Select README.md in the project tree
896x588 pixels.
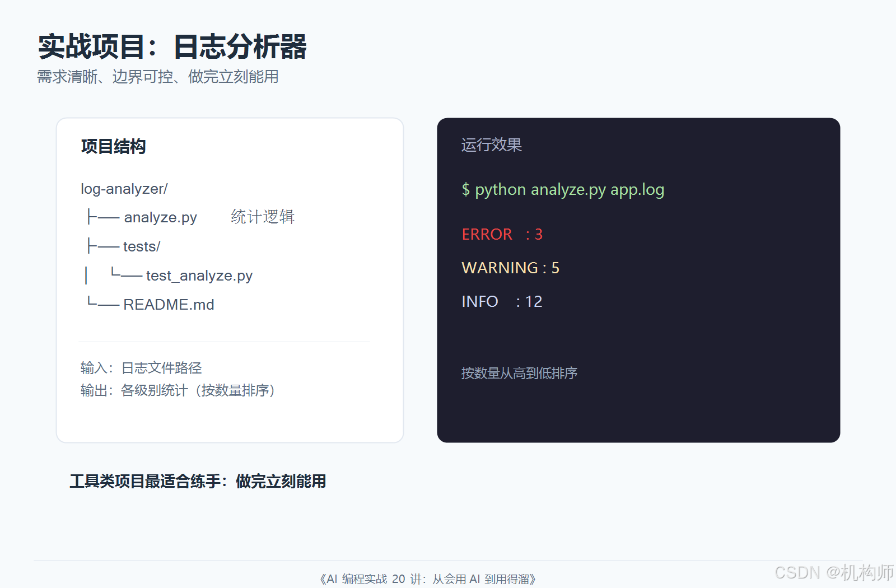[x=169, y=305]
